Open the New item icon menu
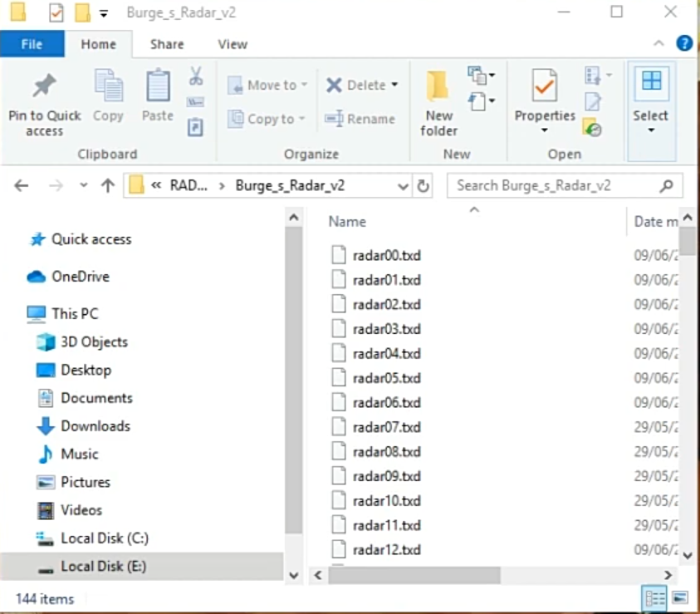The height and width of the screenshot is (614, 700). coord(482,75)
